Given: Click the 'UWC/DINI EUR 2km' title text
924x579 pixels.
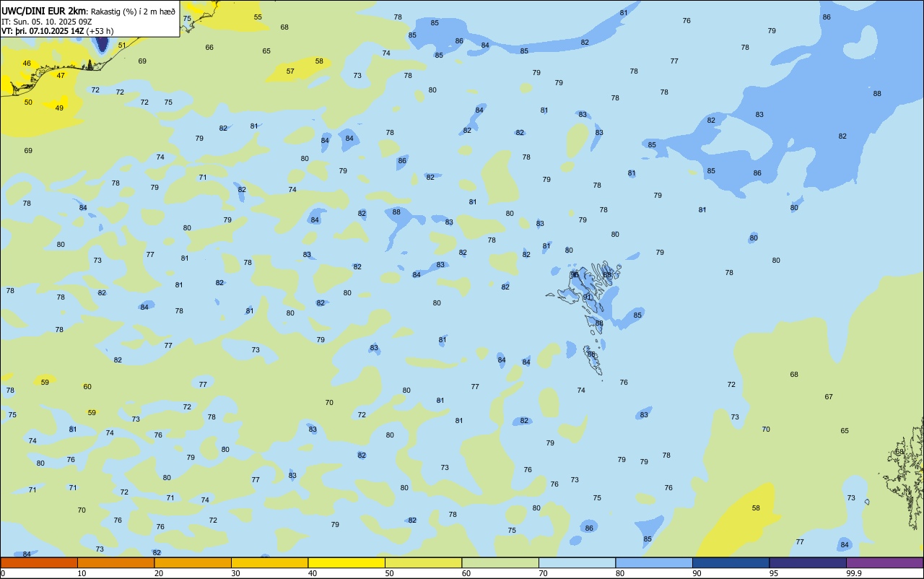Looking at the screenshot, I should [44, 11].
